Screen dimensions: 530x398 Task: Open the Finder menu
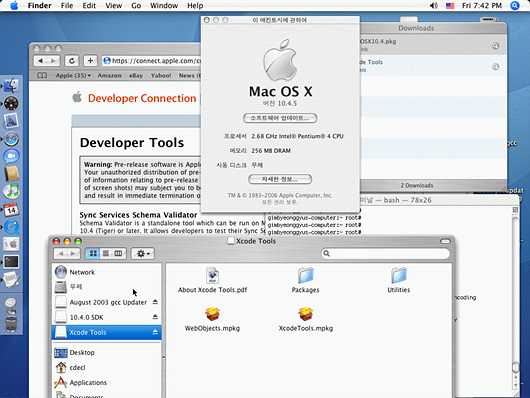click(40, 5)
